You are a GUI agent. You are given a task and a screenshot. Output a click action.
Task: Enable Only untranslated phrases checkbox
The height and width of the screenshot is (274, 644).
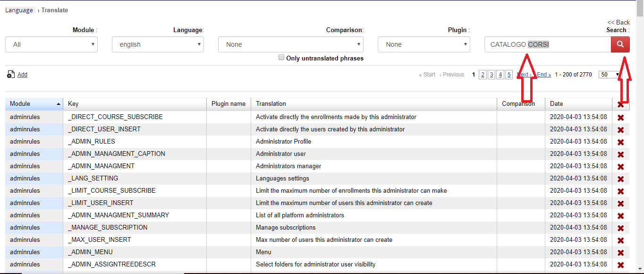(281, 58)
